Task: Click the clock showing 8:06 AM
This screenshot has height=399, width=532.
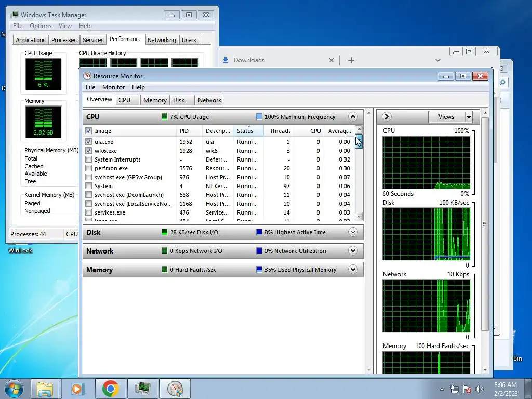Action: pos(505,385)
